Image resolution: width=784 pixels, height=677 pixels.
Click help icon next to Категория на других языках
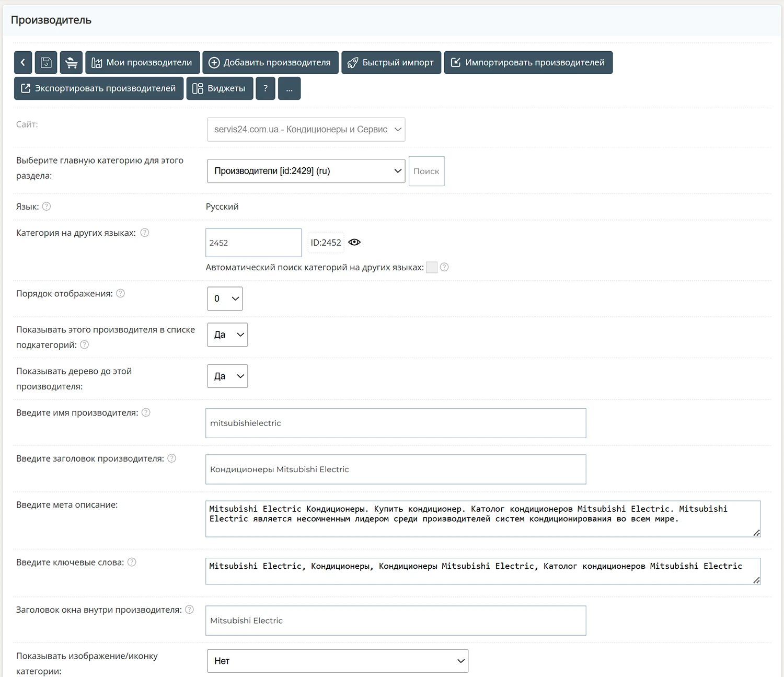click(145, 233)
